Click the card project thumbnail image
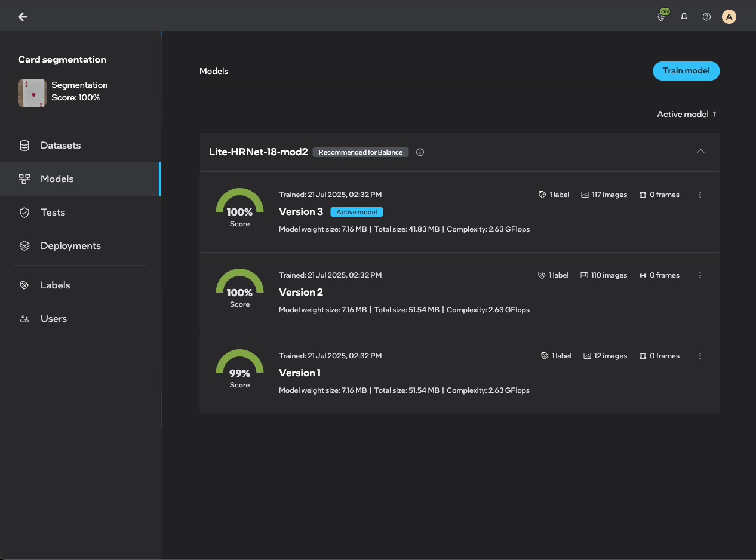The width and height of the screenshot is (756, 560). [x=32, y=93]
